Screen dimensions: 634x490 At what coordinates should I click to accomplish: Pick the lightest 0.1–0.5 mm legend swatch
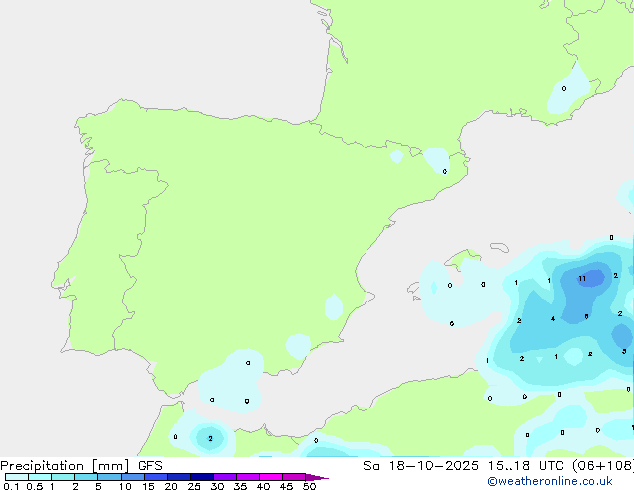coord(17,477)
